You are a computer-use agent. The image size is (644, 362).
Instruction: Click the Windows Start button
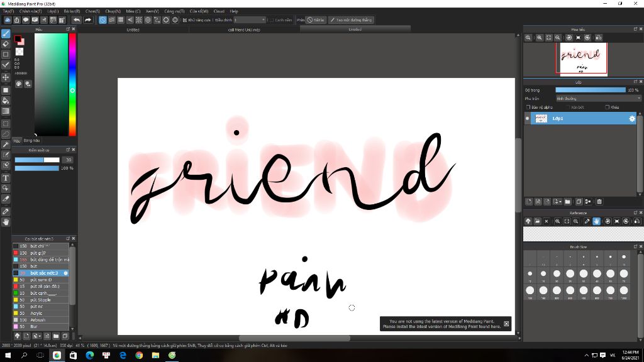click(8, 356)
